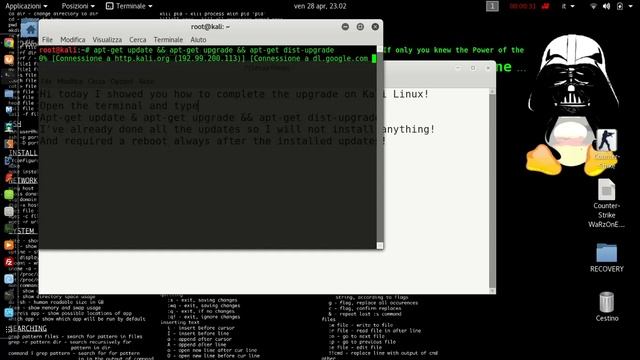Screen dimensions: 640x360
Task: Close the root@kali terminal window
Action: click(x=375, y=27)
